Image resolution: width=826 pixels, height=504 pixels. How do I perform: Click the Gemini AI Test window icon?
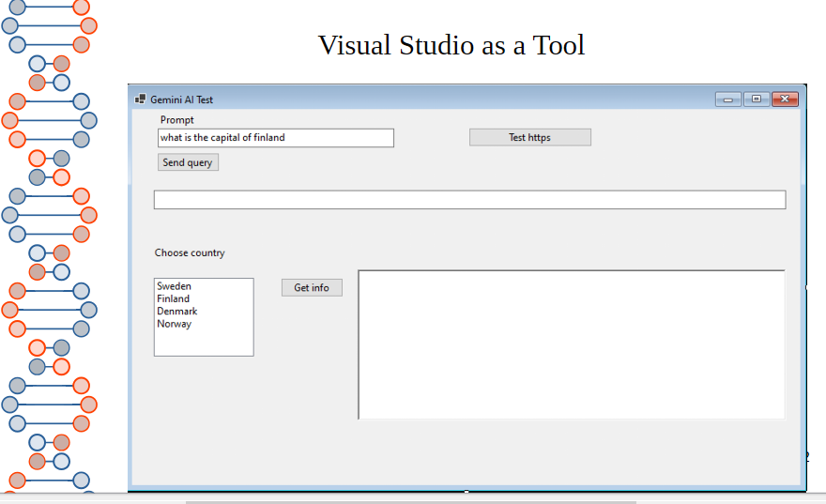pyautogui.click(x=141, y=99)
